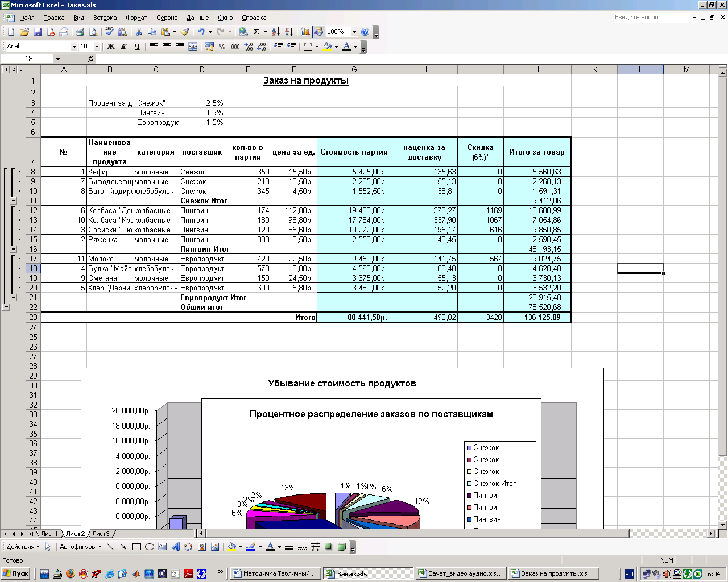Open the Windows Пуск start button
Image resolution: width=728 pixels, height=582 pixels.
click(16, 573)
